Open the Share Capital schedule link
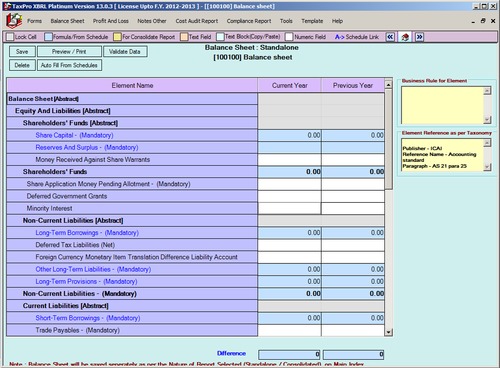The width and height of the screenshot is (500, 368). [74, 135]
